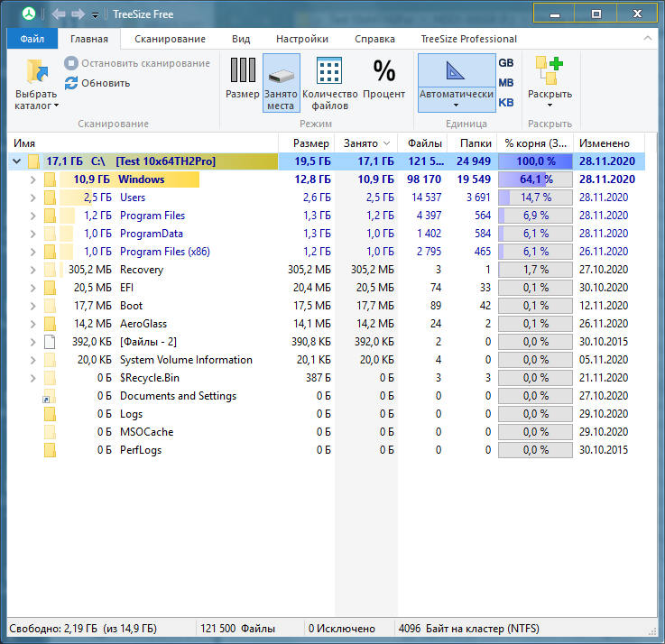Expand the Recovery folder
Screen dimensions: 665x644
[x=32, y=270]
